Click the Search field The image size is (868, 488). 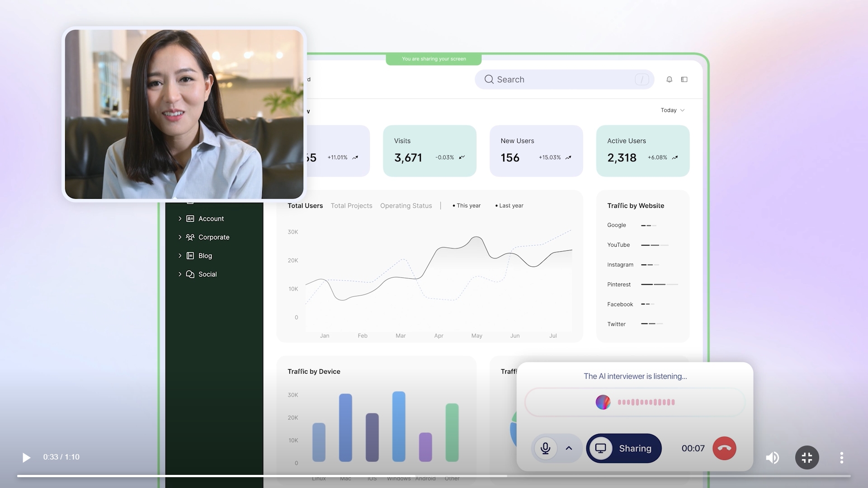[x=564, y=80]
